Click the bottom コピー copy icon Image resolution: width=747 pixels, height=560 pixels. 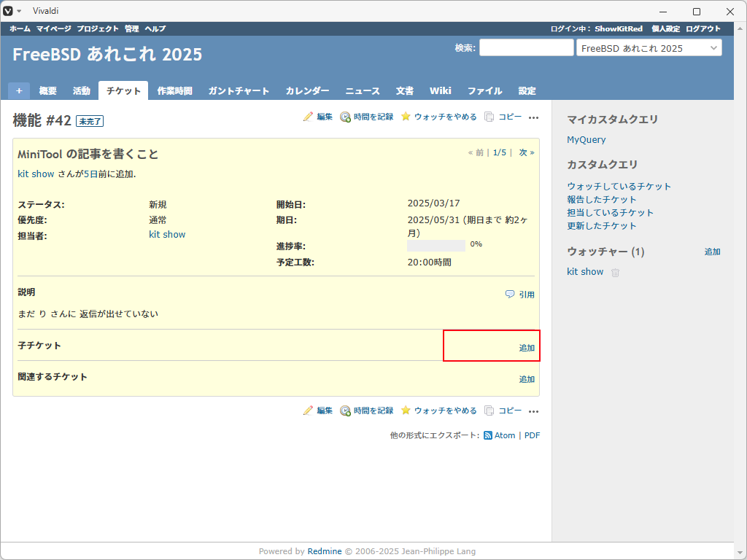coord(489,411)
